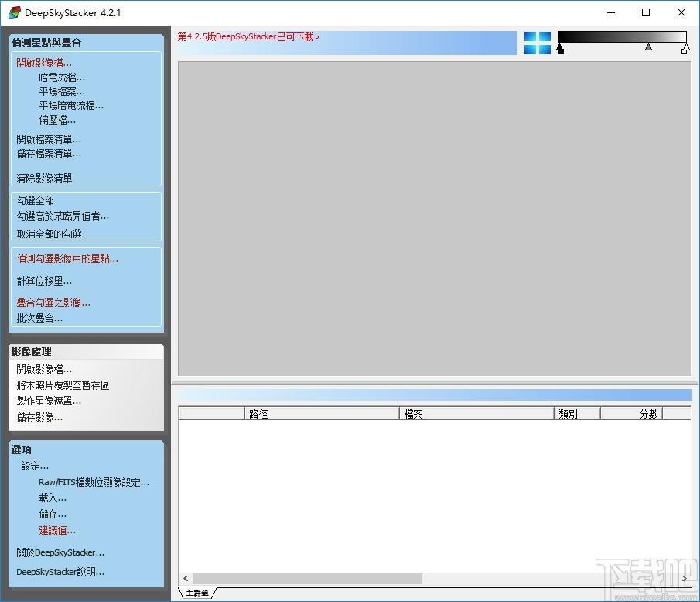Click the horizontal scrollbar right arrow
Image resolution: width=700 pixels, height=602 pixels.
point(685,578)
